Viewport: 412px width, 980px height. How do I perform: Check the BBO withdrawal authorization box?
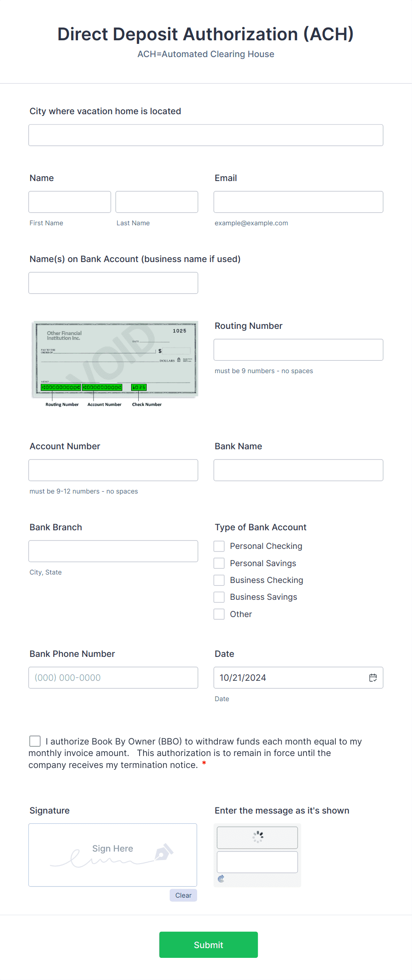click(35, 741)
